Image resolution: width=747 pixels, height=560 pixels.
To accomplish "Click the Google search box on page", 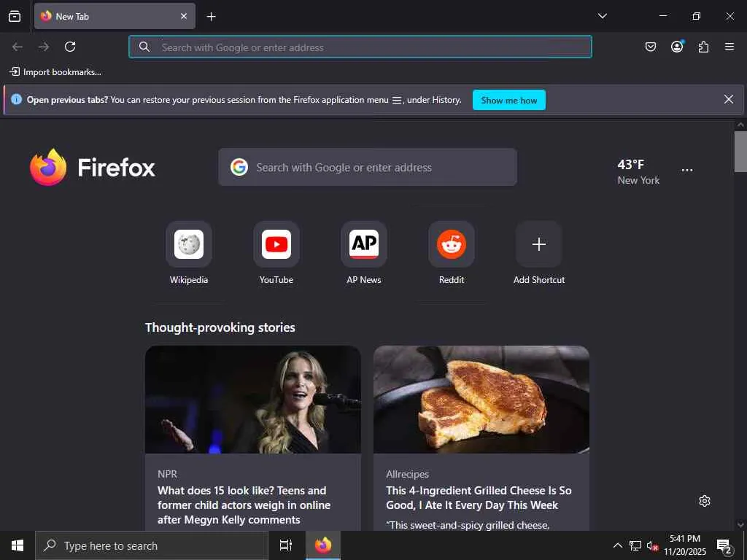I will click(368, 167).
